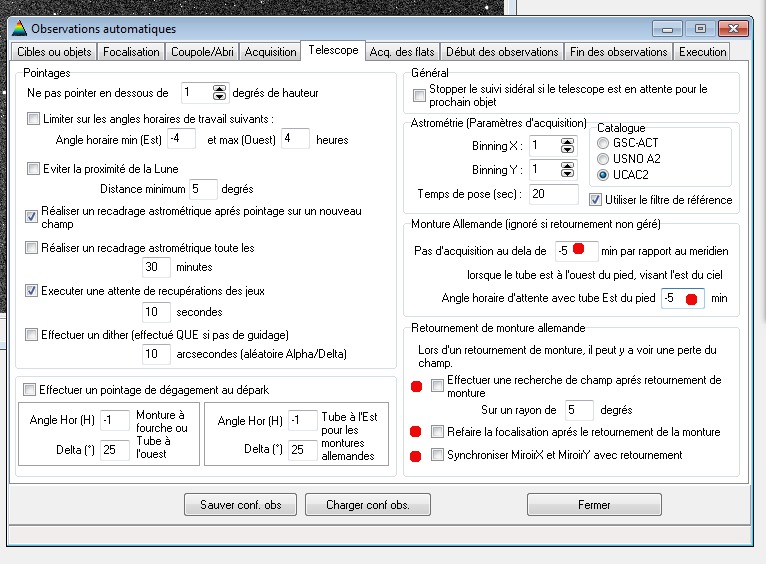The height and width of the screenshot is (564, 766).
Task: Select the Telescope tab
Action: pos(333,50)
